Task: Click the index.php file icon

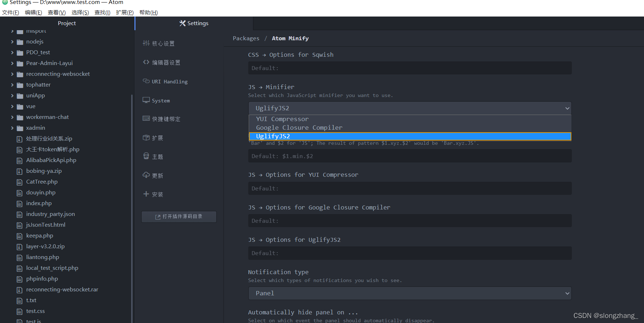Action: tap(20, 204)
